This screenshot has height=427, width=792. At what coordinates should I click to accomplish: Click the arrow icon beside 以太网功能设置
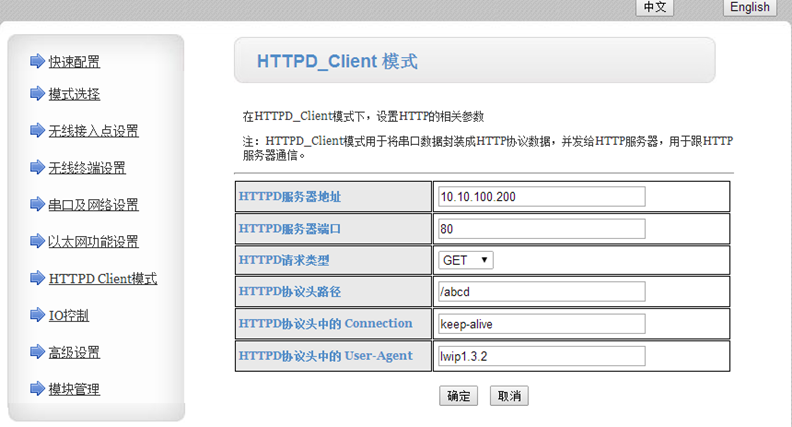point(37,242)
